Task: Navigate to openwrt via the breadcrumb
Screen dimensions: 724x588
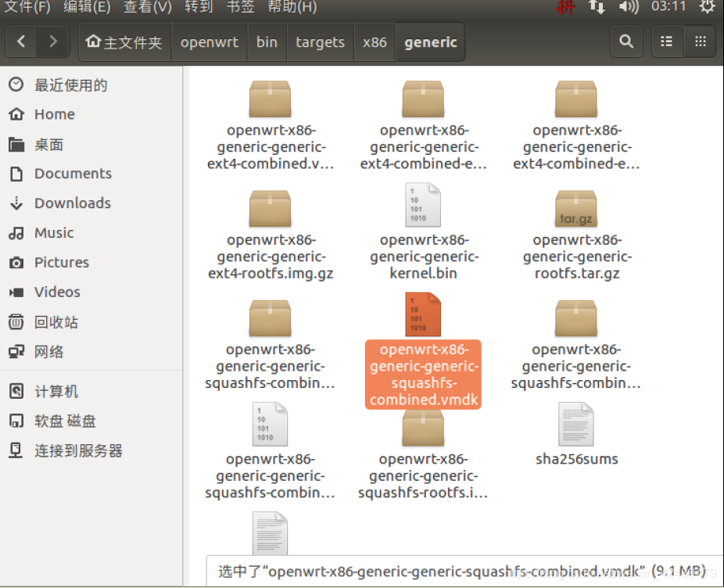Action: pos(209,42)
